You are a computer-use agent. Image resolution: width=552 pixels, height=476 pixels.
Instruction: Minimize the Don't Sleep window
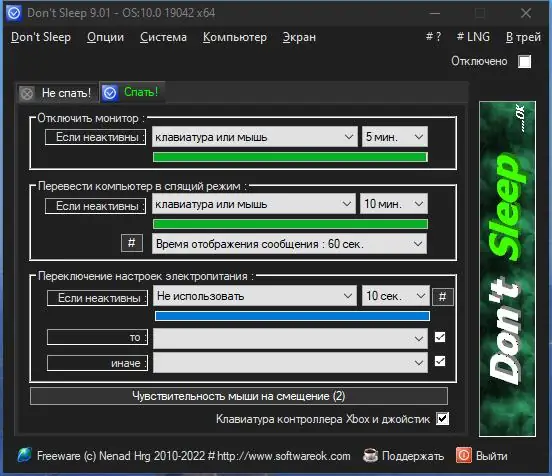[x=435, y=13]
